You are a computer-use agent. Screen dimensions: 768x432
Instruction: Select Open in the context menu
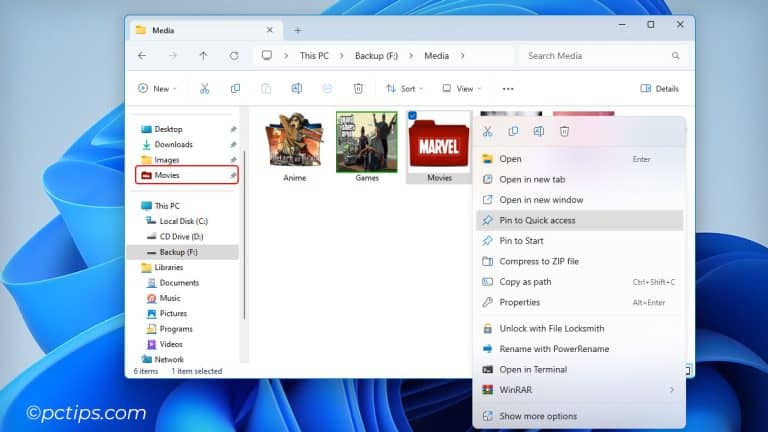[x=579, y=159]
